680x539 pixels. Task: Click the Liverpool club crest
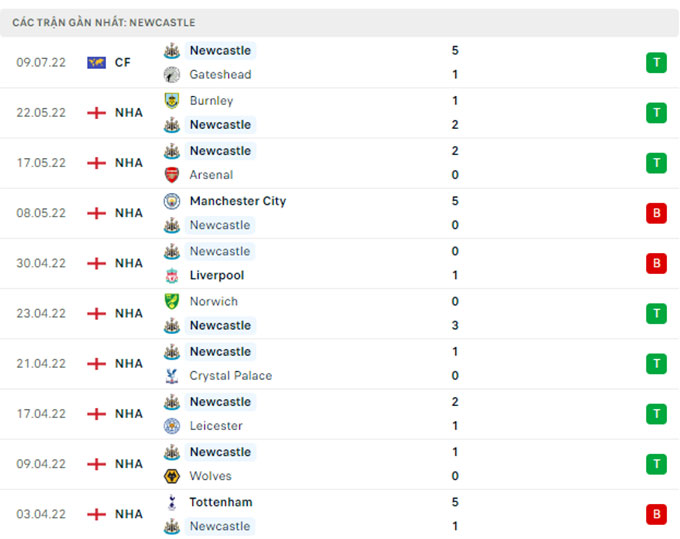point(172,275)
